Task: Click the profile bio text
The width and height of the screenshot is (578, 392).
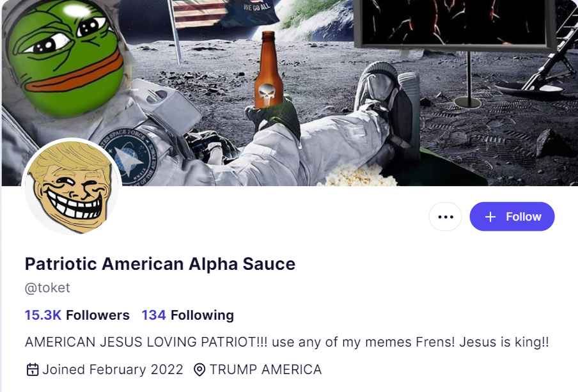Action: [x=287, y=342]
